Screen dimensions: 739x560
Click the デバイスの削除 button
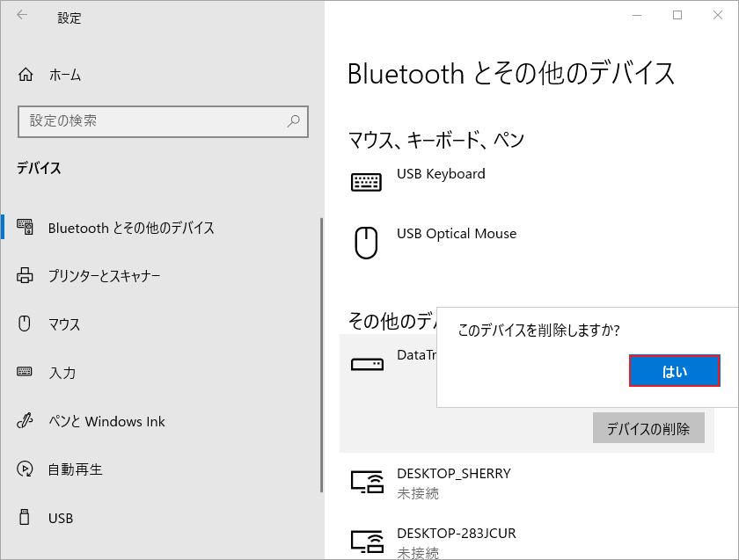pyautogui.click(x=649, y=428)
